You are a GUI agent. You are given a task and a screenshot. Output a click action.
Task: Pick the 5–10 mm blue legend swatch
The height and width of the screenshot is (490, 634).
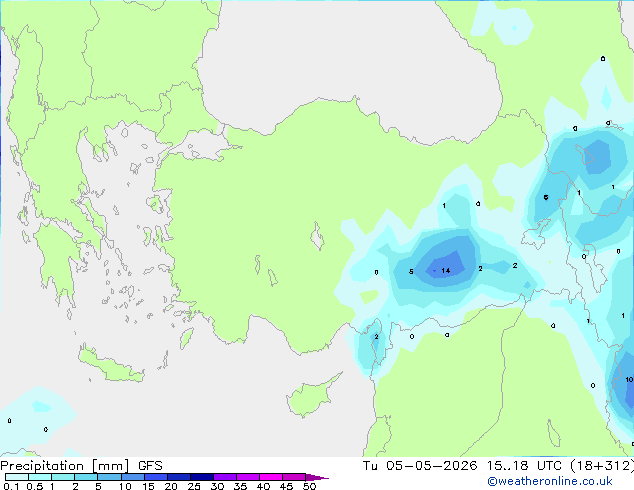point(110,477)
